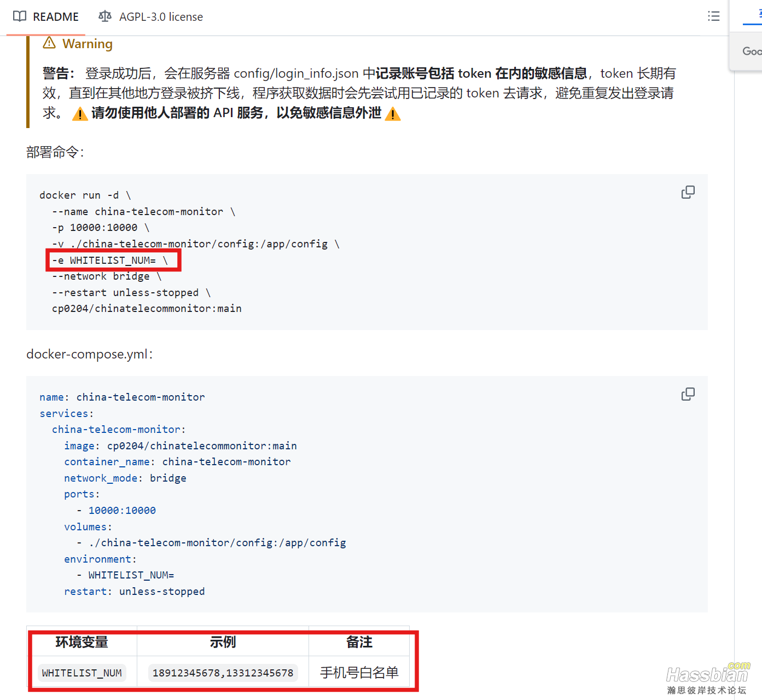Click the '18912345678,13312345678' example cell
The width and height of the screenshot is (762, 700).
coord(223,673)
